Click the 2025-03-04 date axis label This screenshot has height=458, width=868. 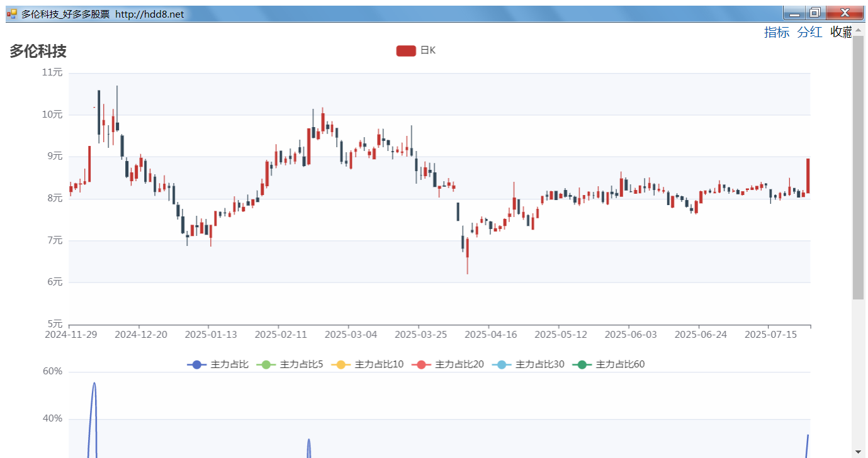[x=351, y=335]
